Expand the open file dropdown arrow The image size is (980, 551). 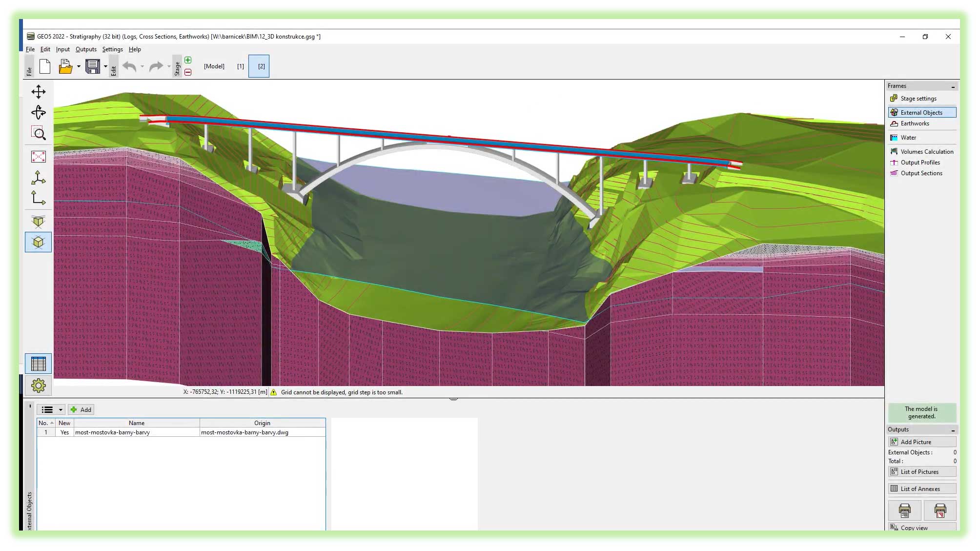tap(79, 66)
